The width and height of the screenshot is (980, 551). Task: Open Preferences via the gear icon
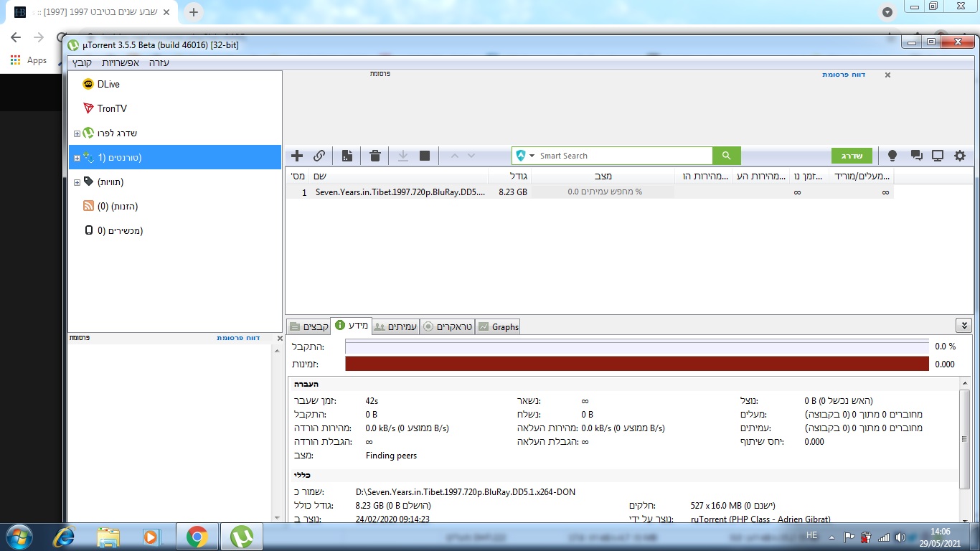tap(960, 156)
